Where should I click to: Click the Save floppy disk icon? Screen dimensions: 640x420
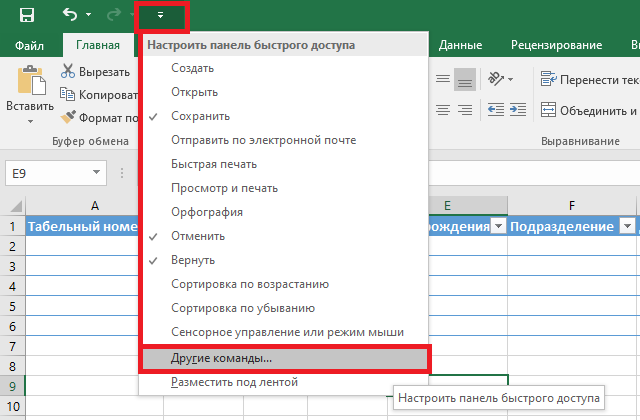(27, 15)
